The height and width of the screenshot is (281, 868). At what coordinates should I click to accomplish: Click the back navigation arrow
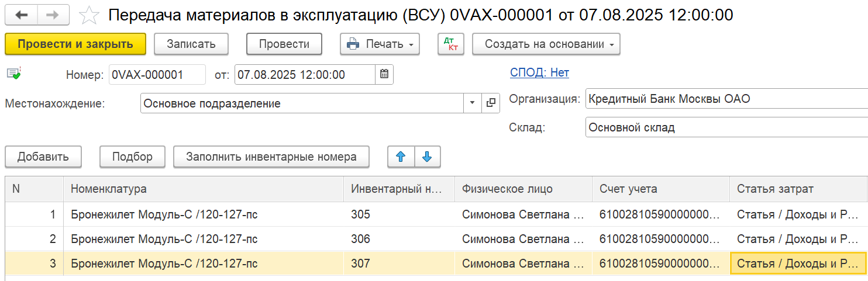21,15
